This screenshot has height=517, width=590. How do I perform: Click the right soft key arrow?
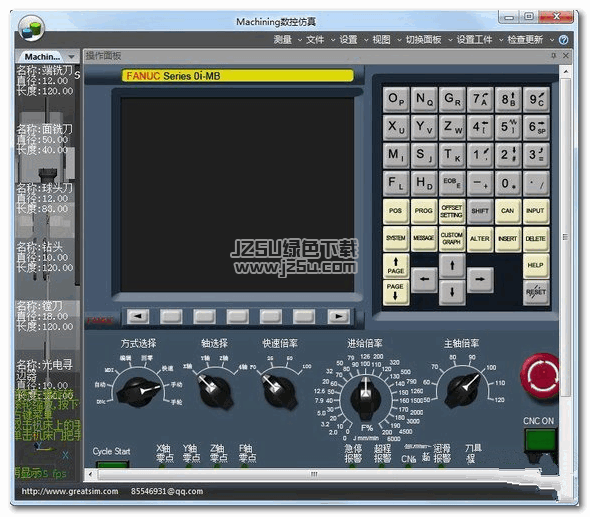pyautogui.click(x=338, y=316)
